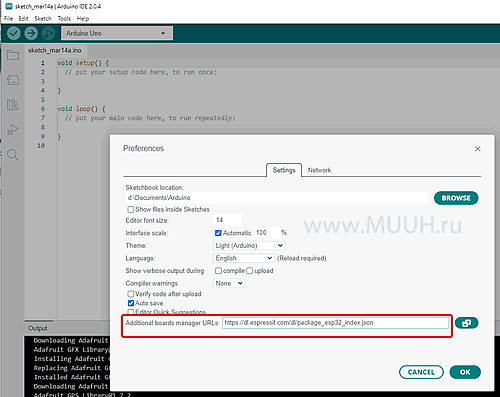
Task: Click the 'Replacing Adafruit' output line
Action: pyautogui.click(x=72, y=368)
